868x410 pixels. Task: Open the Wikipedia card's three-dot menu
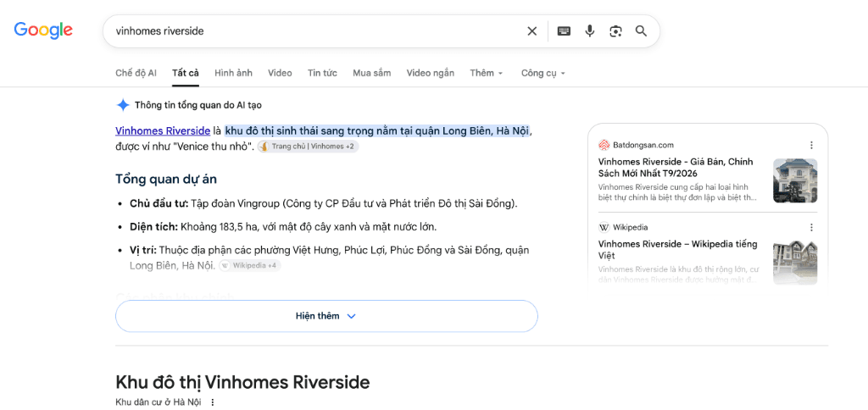pyautogui.click(x=811, y=227)
